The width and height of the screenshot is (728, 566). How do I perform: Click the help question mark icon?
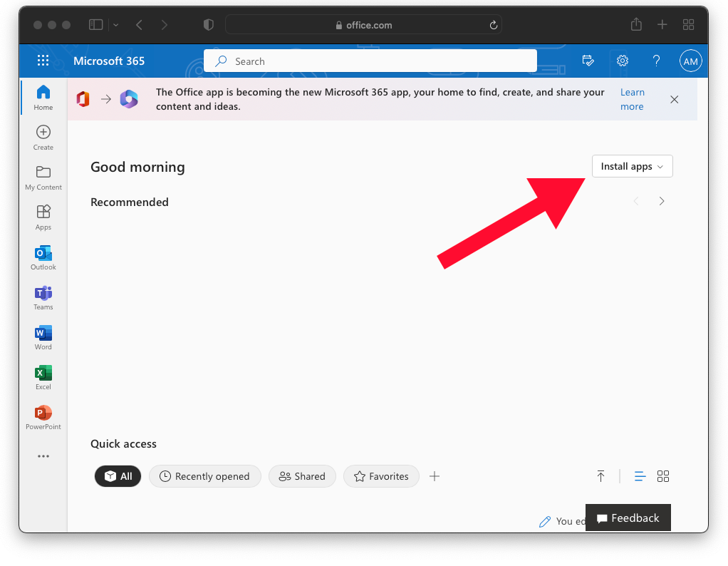(656, 61)
